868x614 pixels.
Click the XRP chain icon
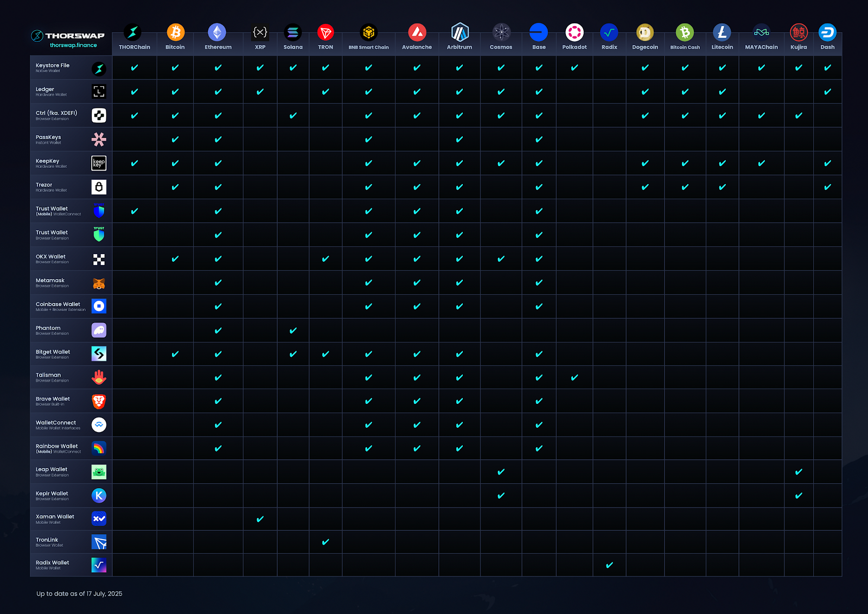[x=260, y=33]
